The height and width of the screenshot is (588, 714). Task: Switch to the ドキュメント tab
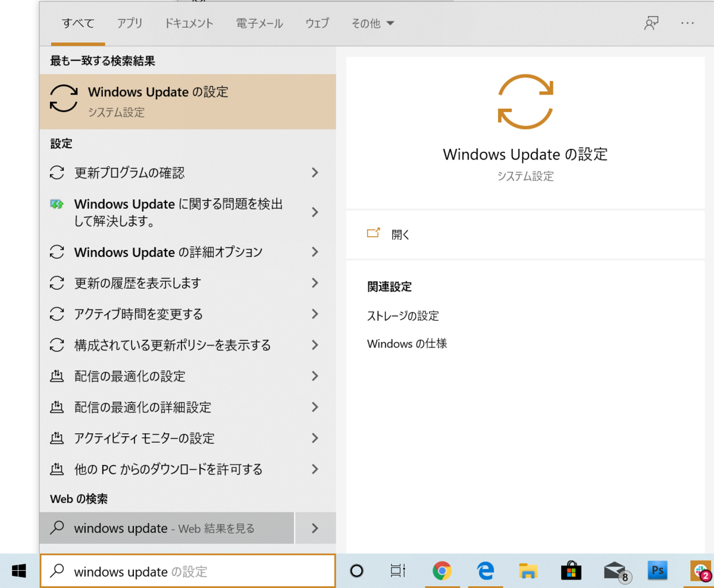click(x=189, y=23)
